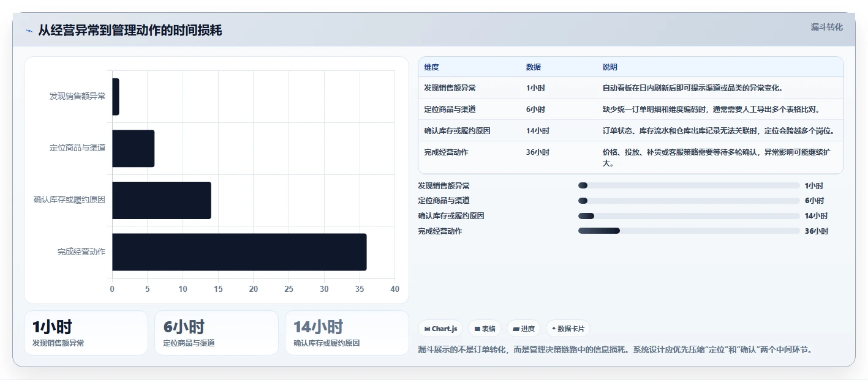Click the x-axis tick label 40
868x380 pixels.
(x=394, y=289)
